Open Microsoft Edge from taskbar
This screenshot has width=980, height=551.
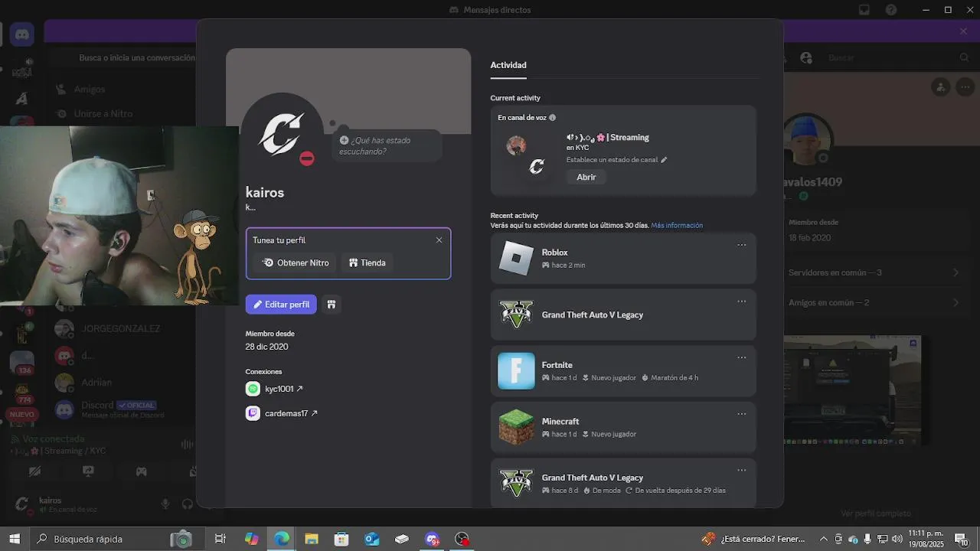point(282,539)
